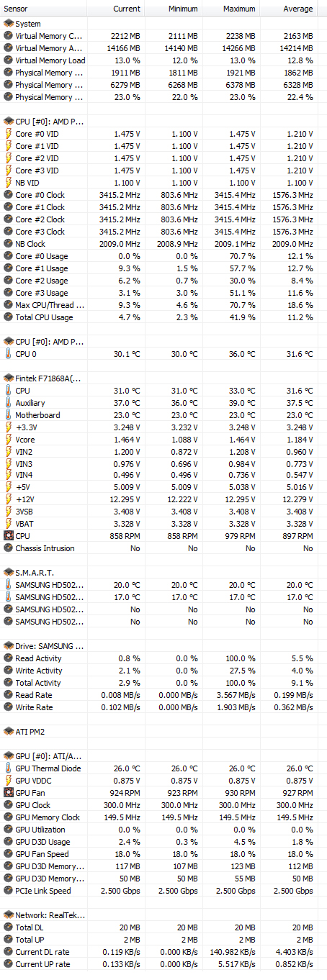Click the PCIe Link Speed icon

(x=9, y=891)
